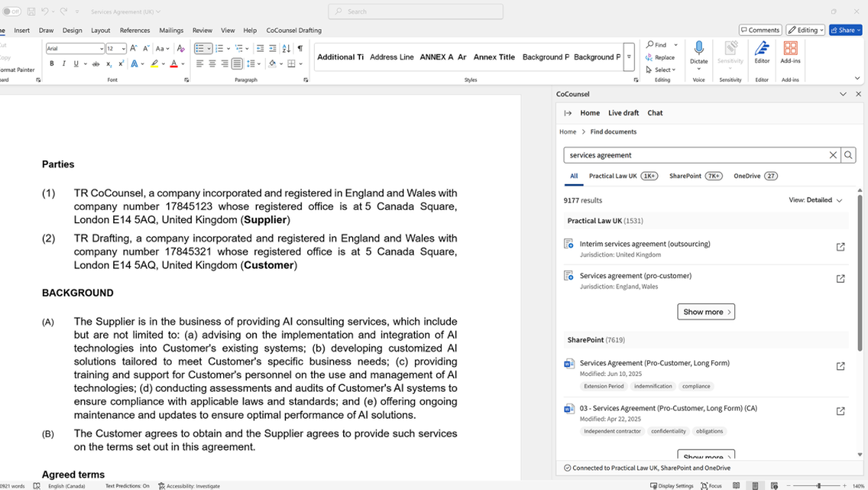Open the CoCounsel Drafting ribbon tab
Viewport: 868px width, 490px height.
click(x=294, y=31)
